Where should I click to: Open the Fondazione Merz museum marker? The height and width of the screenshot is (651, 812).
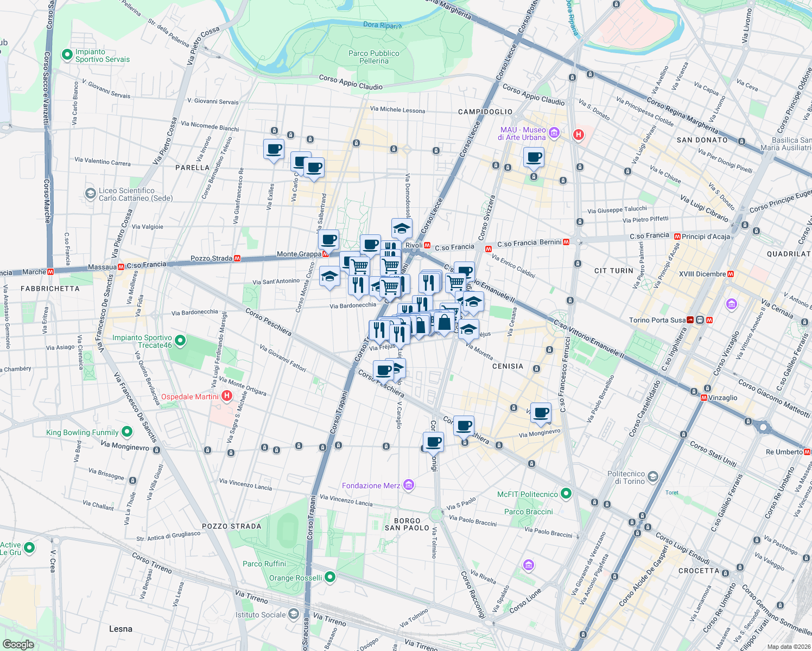pos(409,484)
